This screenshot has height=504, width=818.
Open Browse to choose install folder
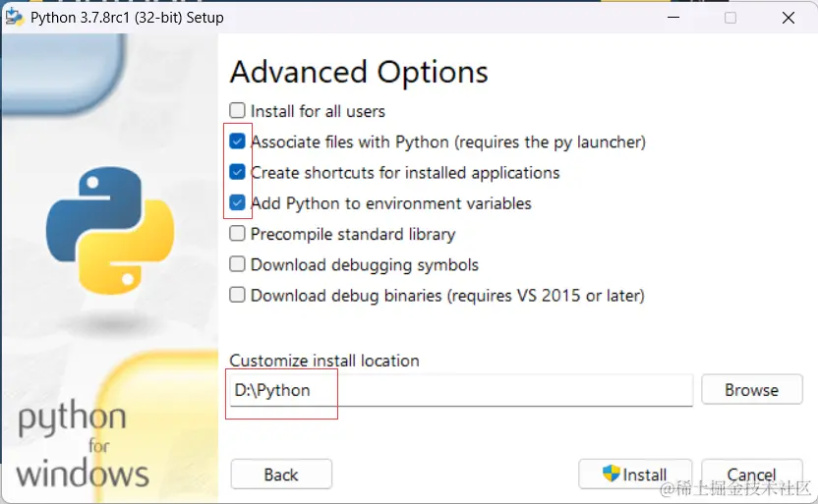click(752, 389)
